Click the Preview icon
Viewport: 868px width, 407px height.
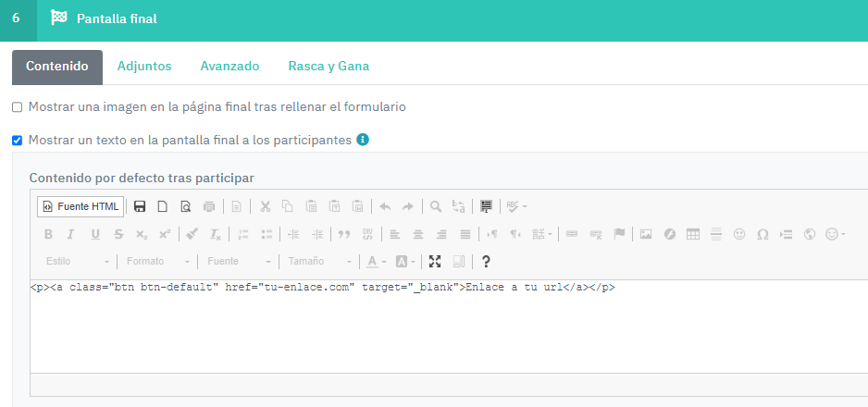click(x=186, y=206)
